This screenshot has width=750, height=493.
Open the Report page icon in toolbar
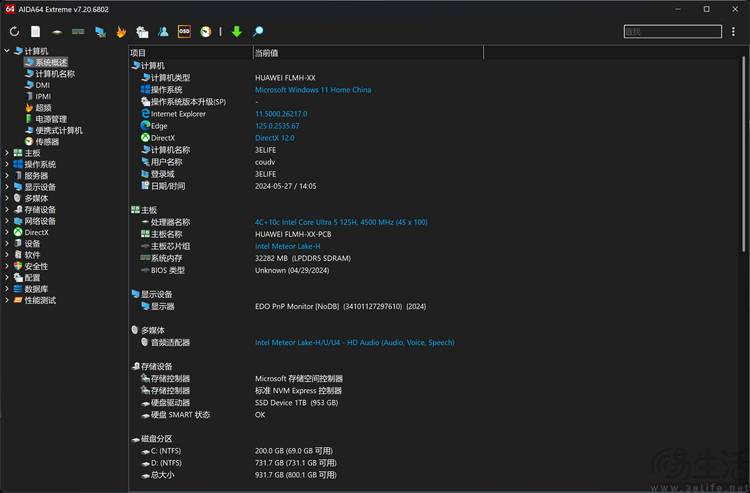35,32
